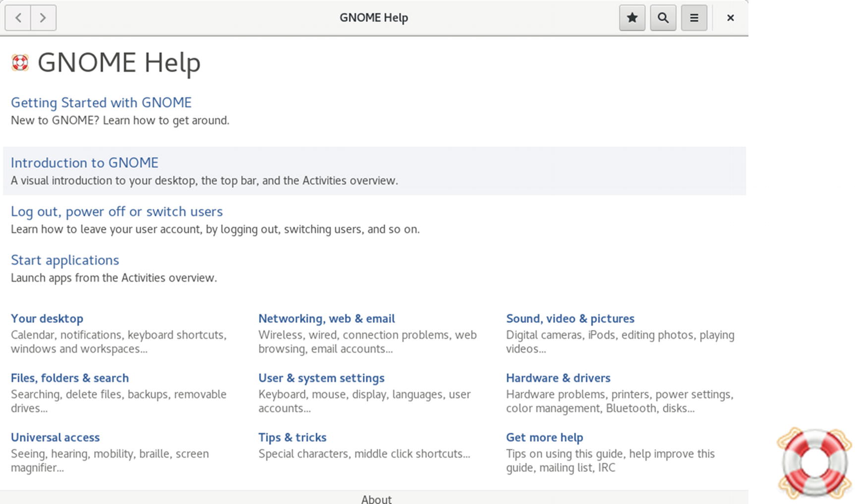Click 'Launch apps from the Activities overview.' text

114,278
